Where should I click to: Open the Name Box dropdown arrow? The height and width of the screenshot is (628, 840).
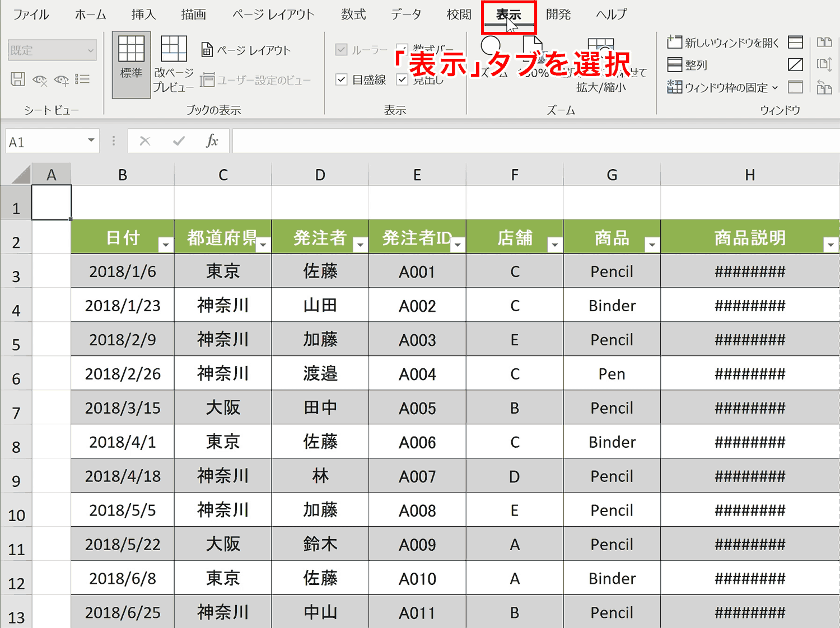pyautogui.click(x=91, y=140)
